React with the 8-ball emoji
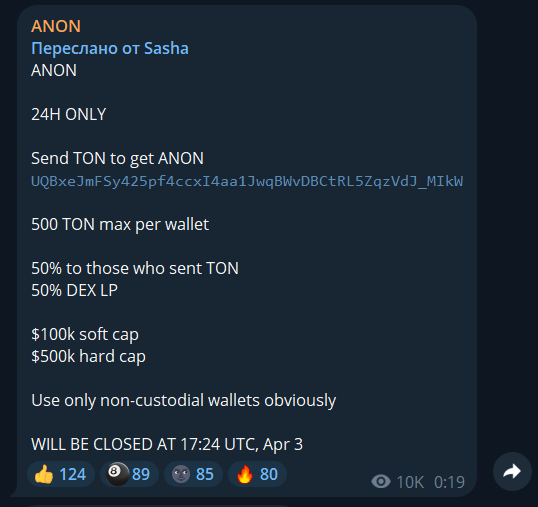This screenshot has height=507, width=538. (x=129, y=474)
